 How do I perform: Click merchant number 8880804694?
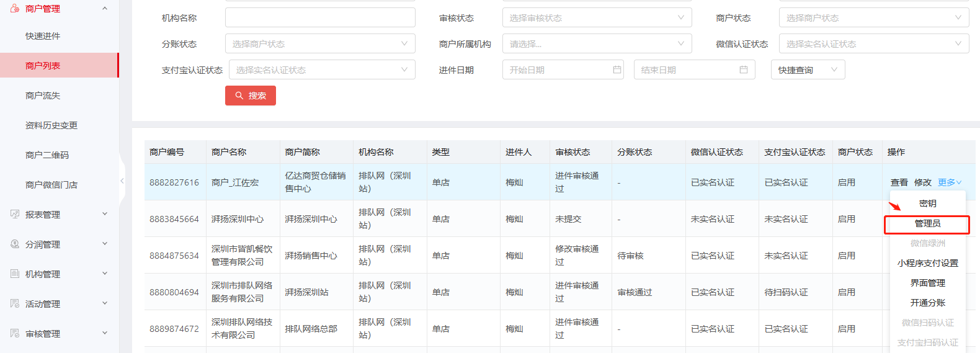174,292
